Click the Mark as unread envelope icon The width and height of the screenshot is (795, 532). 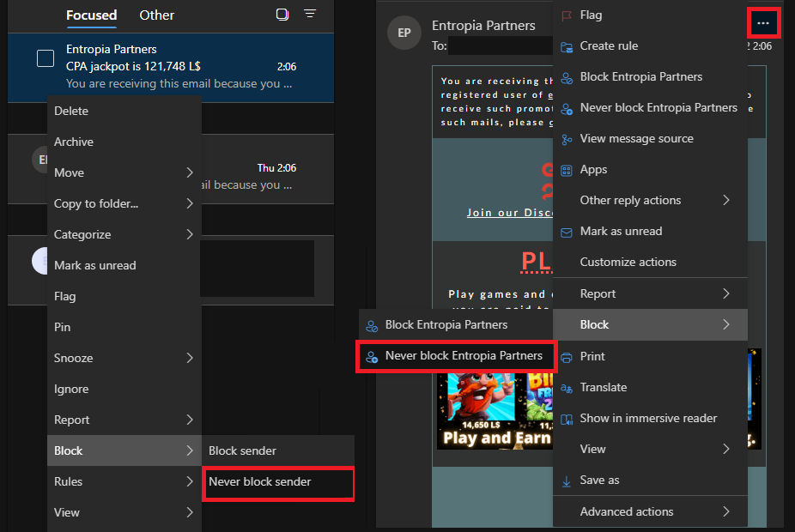coord(567,232)
